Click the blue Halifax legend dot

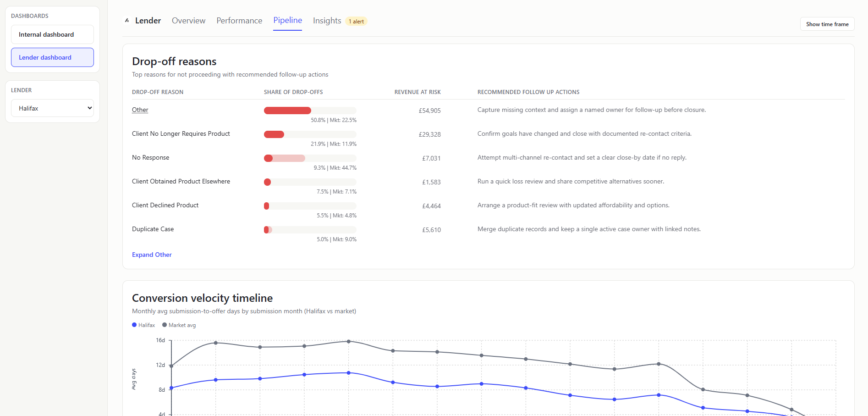[134, 325]
